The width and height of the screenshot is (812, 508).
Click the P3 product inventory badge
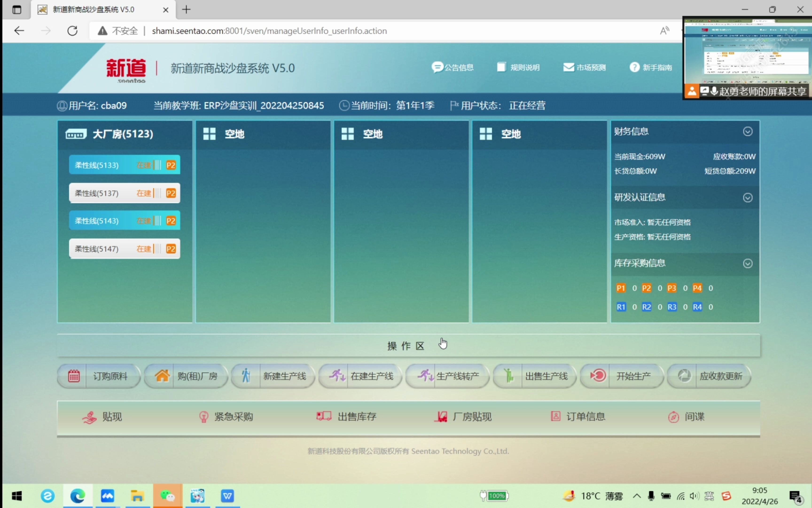(672, 288)
